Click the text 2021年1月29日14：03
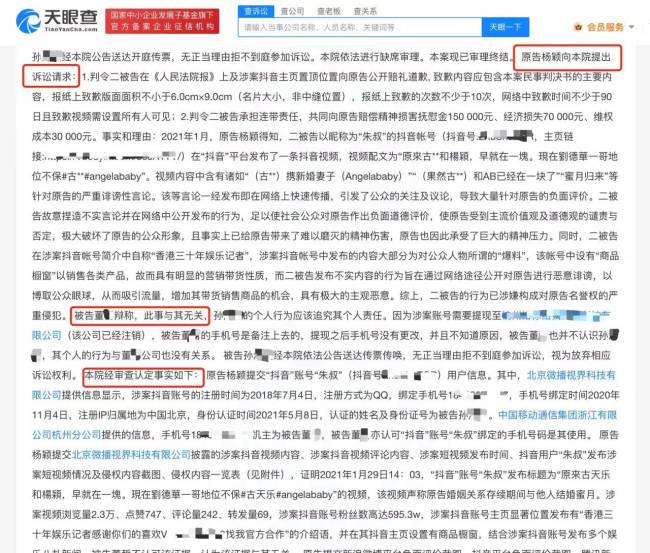Viewport: 650px width, 553px height. tap(371, 475)
